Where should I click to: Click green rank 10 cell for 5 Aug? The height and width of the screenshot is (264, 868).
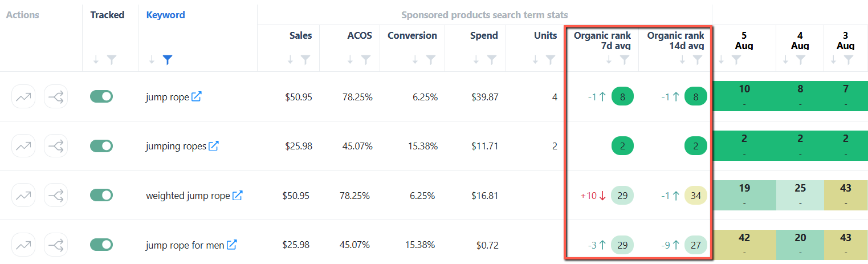click(744, 96)
